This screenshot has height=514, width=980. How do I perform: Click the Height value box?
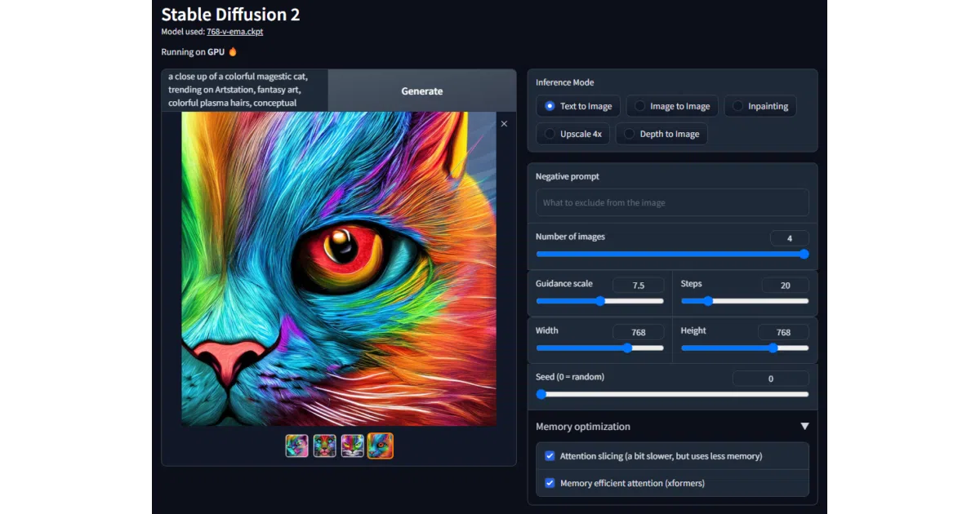pos(783,332)
